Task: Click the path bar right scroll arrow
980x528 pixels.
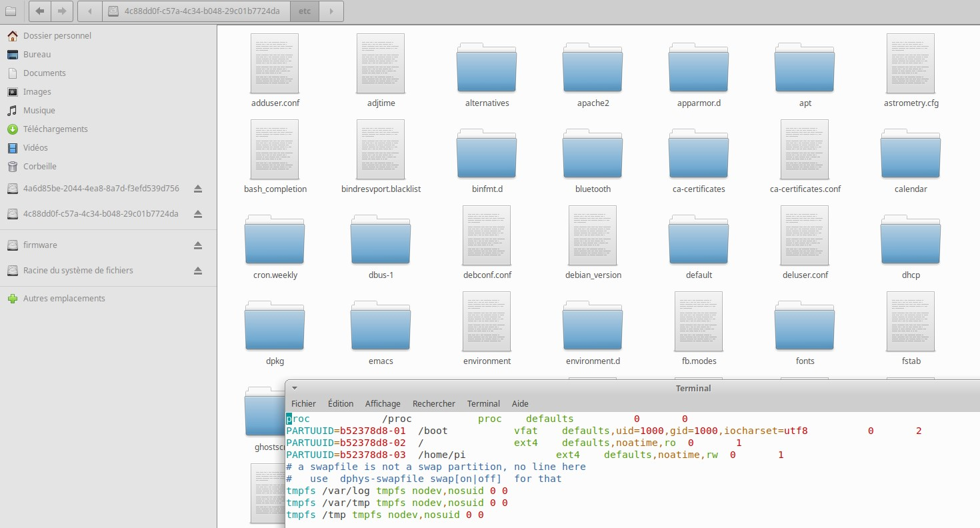Action: (x=332, y=11)
